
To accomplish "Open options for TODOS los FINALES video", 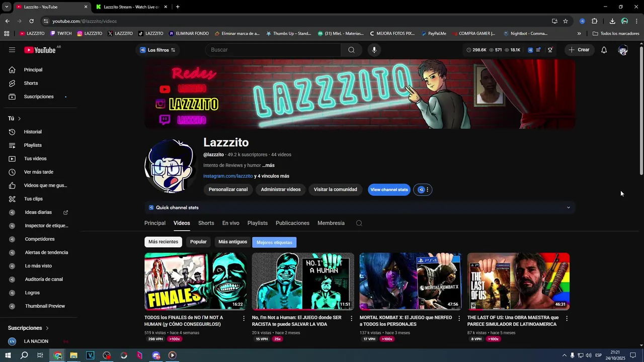I will click(x=244, y=318).
